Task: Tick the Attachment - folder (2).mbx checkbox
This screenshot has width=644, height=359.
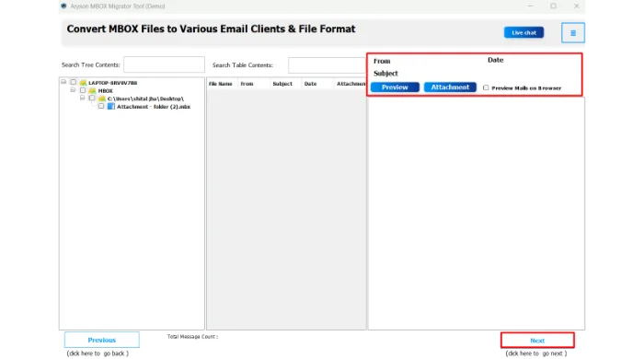Action: click(x=101, y=106)
